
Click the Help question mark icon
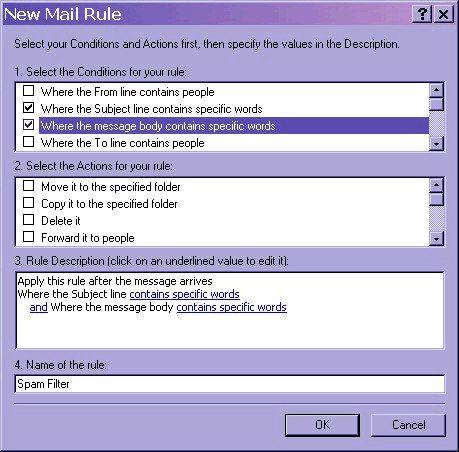coord(422,14)
